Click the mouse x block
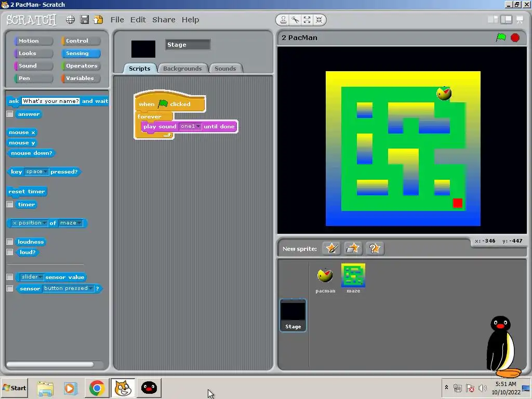Screen dimensions: 532x399 (x=22, y=132)
